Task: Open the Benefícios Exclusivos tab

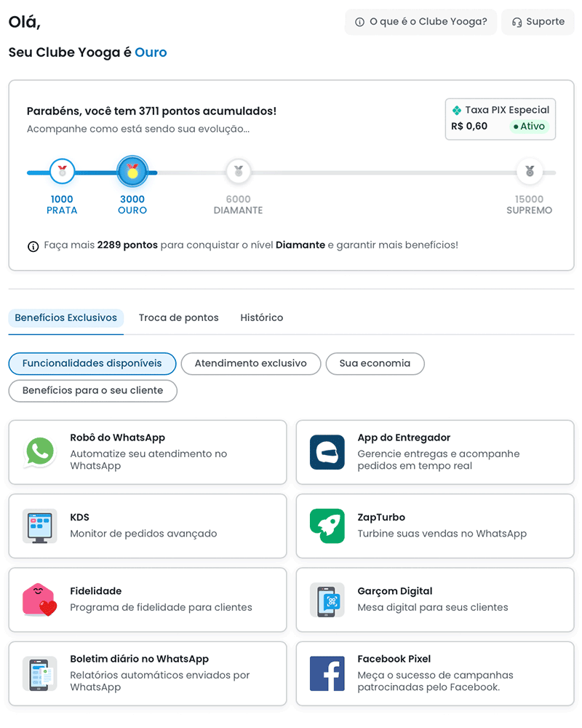Action: tap(66, 318)
